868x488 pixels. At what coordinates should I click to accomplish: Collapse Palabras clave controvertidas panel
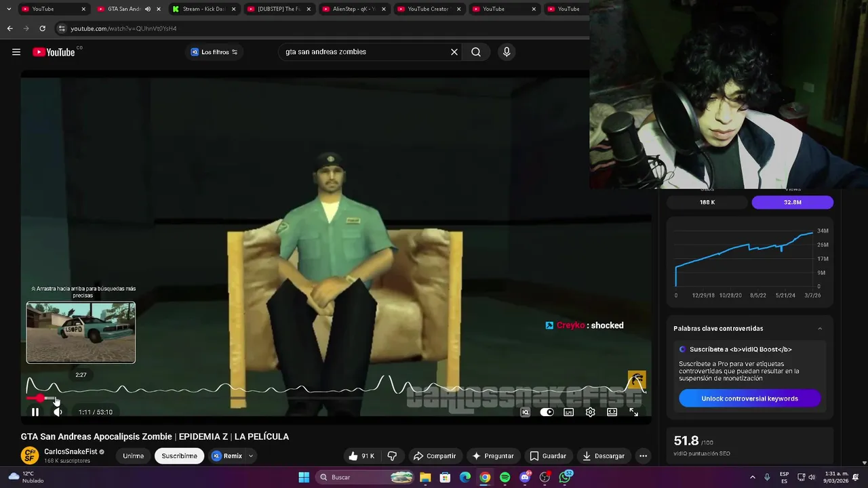(820, 329)
